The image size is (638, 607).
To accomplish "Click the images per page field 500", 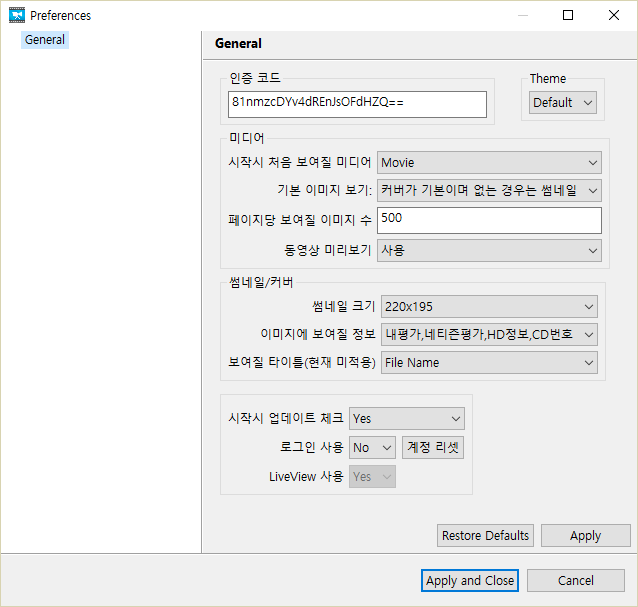I will (489, 221).
